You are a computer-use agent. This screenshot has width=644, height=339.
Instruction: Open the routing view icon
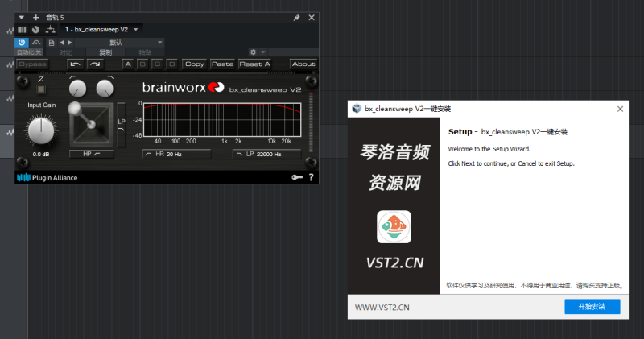50,30
